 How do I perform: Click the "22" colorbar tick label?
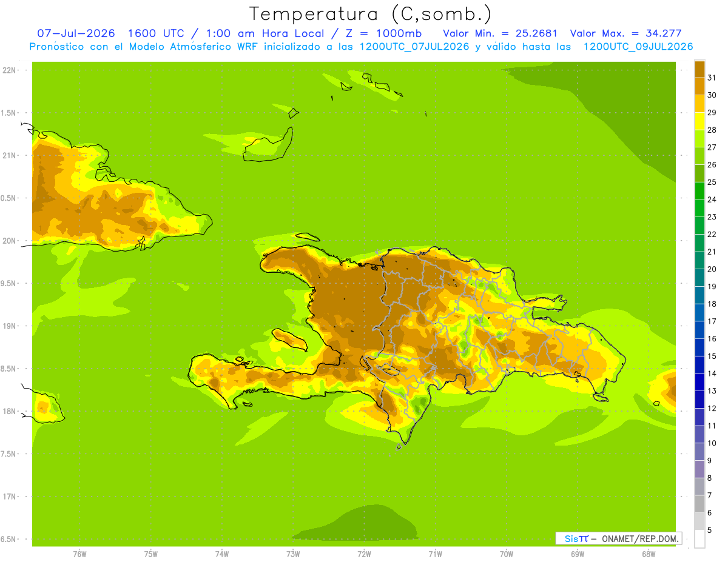712,234
